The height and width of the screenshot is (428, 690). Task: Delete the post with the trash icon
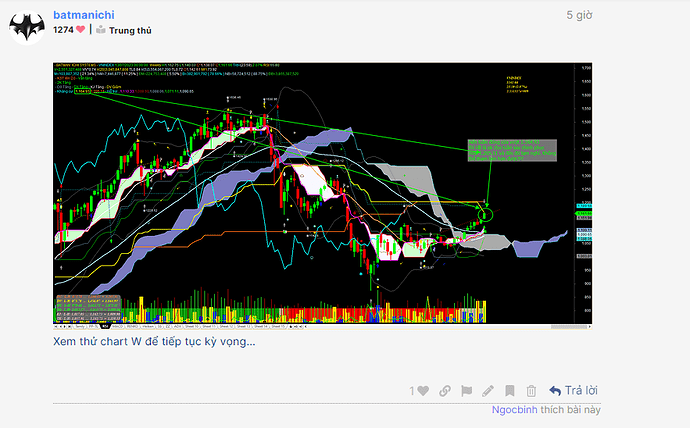(x=531, y=391)
